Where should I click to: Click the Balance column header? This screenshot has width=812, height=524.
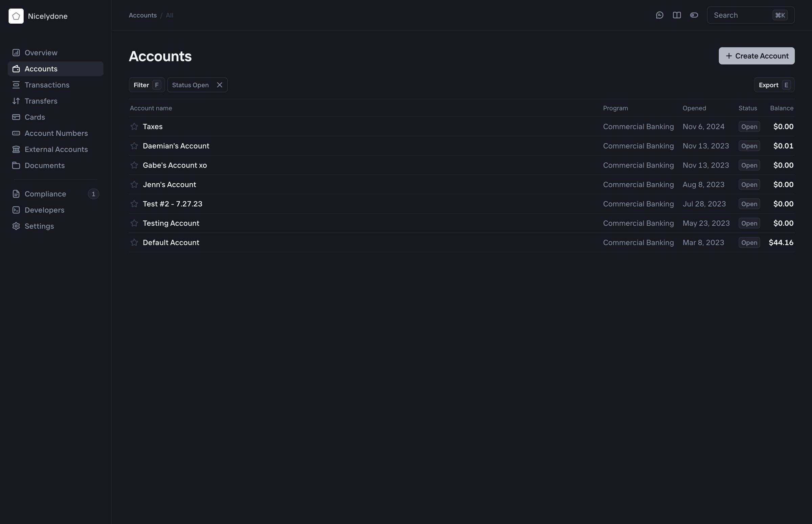click(782, 108)
